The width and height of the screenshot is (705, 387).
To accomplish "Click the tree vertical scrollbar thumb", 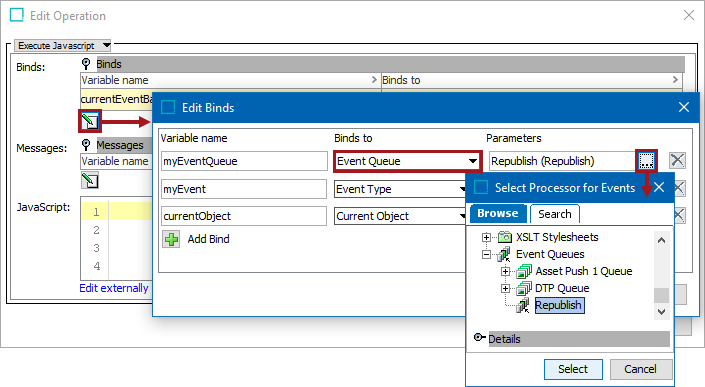I will click(x=661, y=295).
